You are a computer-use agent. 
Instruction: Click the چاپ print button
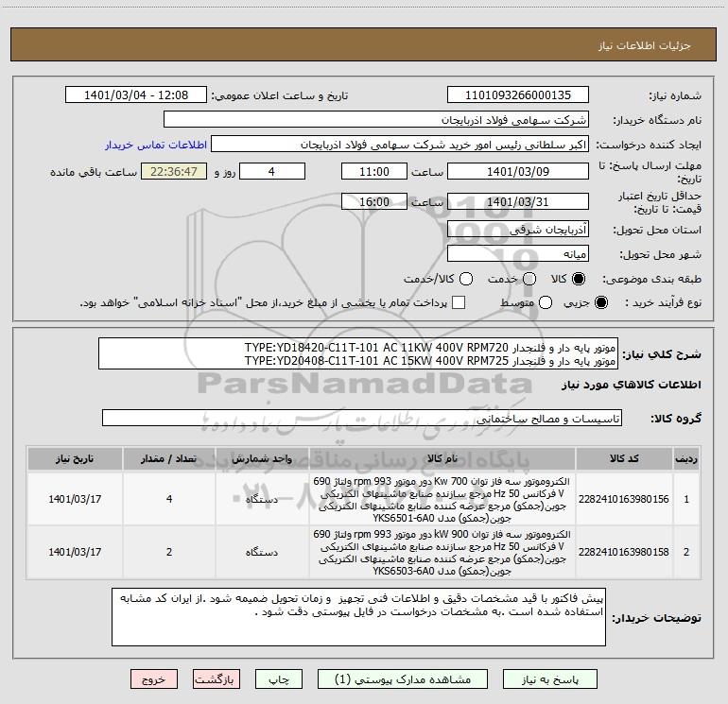point(279,679)
